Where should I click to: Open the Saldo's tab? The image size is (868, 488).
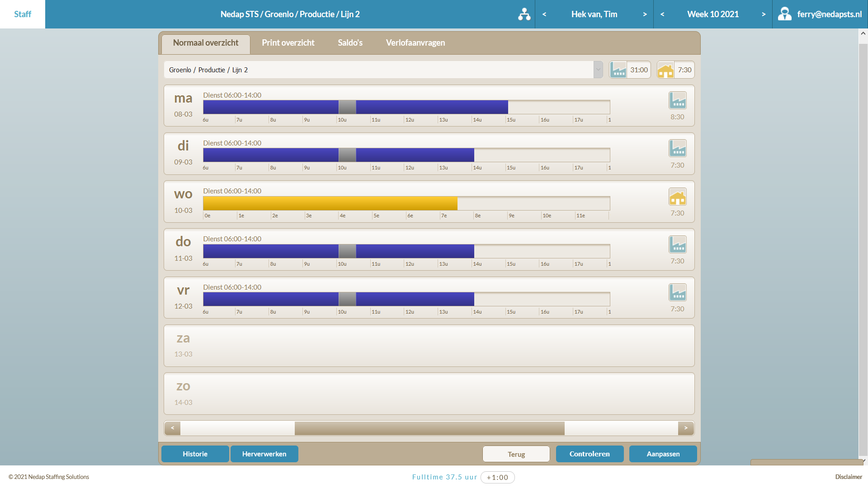(x=350, y=43)
